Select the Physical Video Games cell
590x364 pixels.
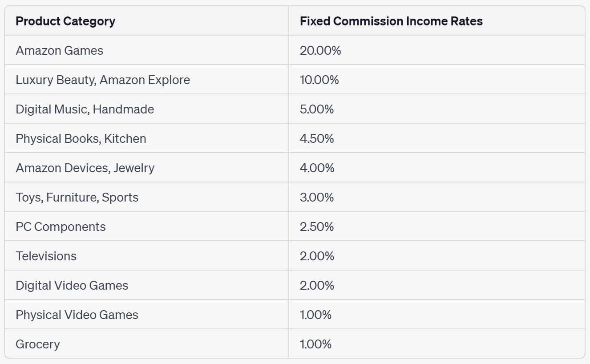(77, 315)
